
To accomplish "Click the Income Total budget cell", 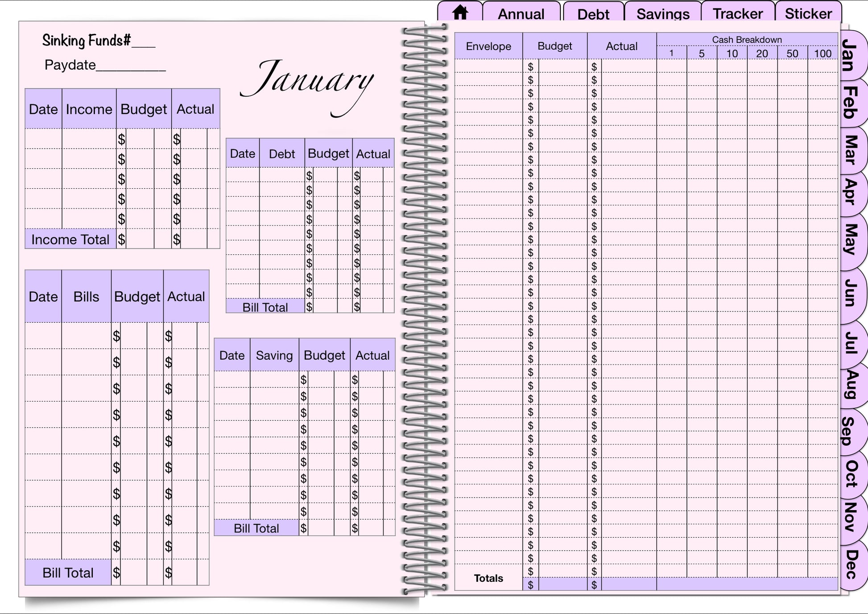I will click(x=140, y=240).
